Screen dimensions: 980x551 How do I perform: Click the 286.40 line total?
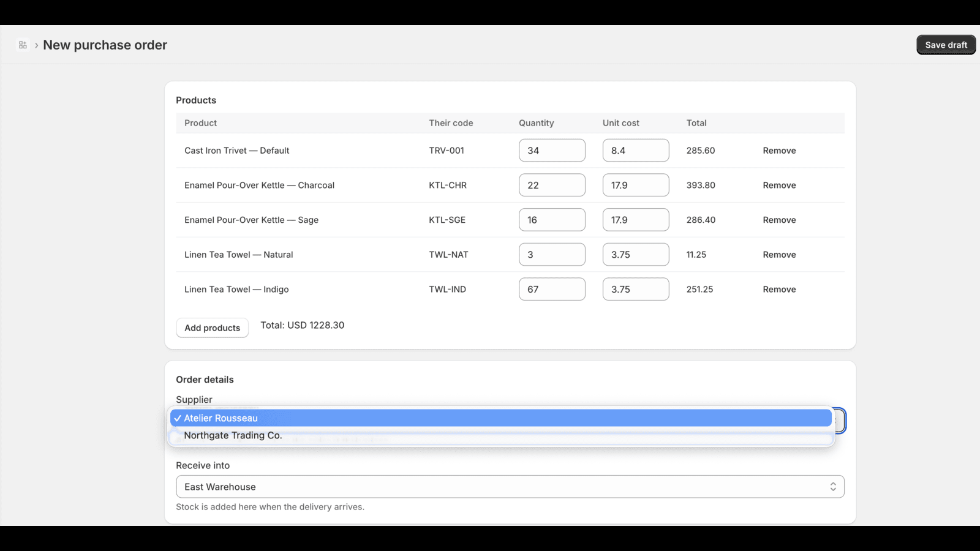(701, 220)
